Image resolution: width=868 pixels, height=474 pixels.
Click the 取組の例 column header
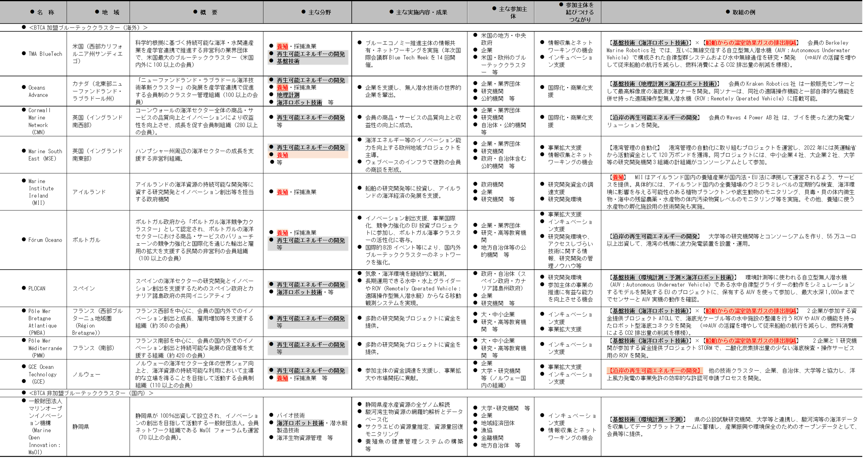tap(732, 12)
